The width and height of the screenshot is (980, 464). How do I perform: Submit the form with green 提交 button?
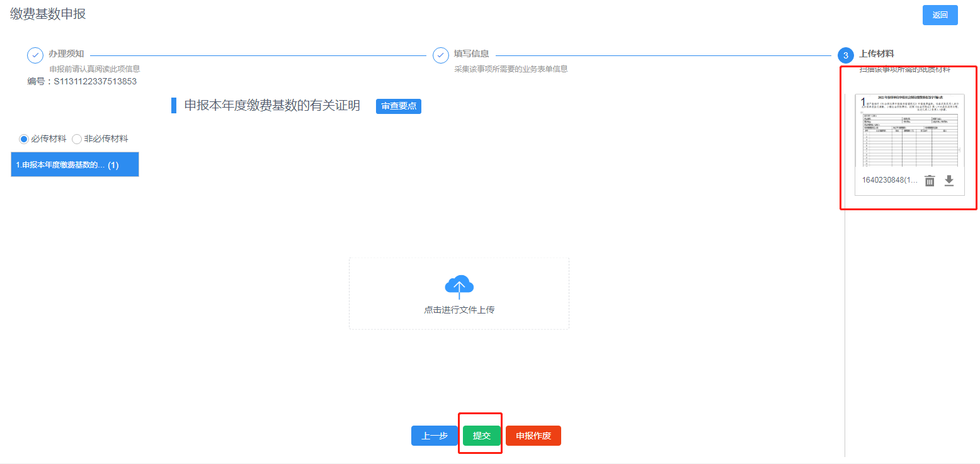482,436
